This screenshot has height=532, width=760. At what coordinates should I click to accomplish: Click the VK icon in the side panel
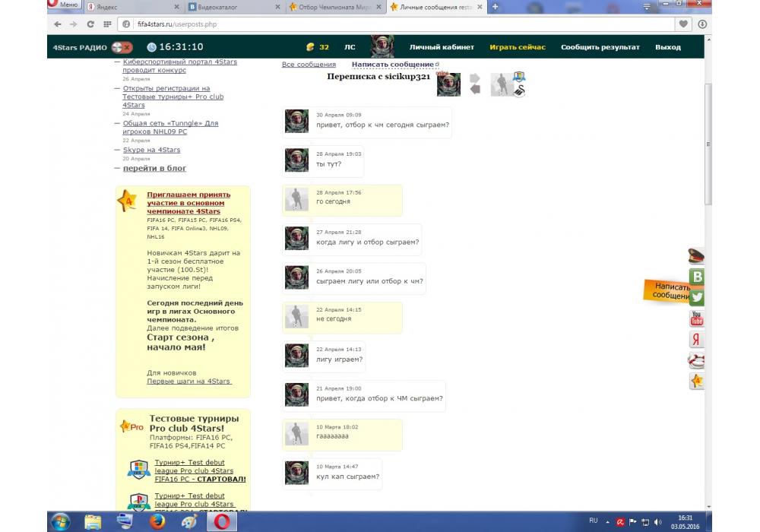pos(696,277)
